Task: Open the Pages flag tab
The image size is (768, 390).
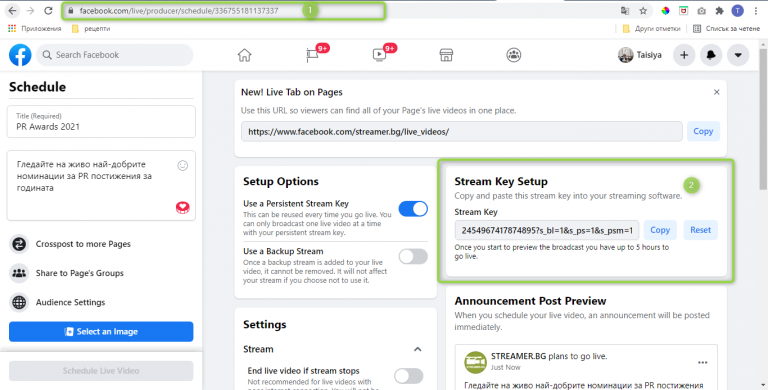Action: click(313, 55)
